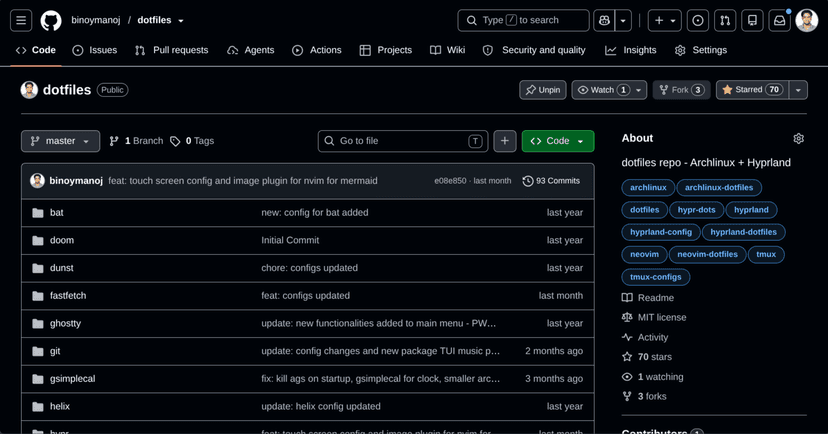828x434 pixels.
Task: Click the scale icon beside MIT license
Action: (x=627, y=317)
